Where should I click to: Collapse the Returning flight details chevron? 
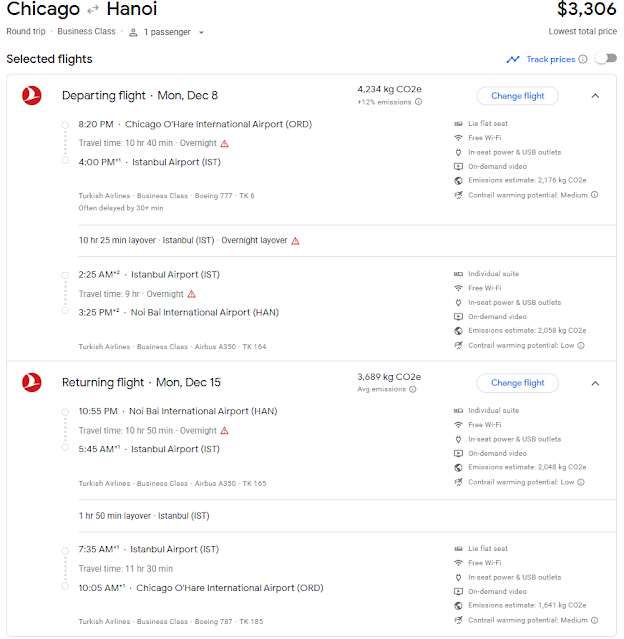595,383
